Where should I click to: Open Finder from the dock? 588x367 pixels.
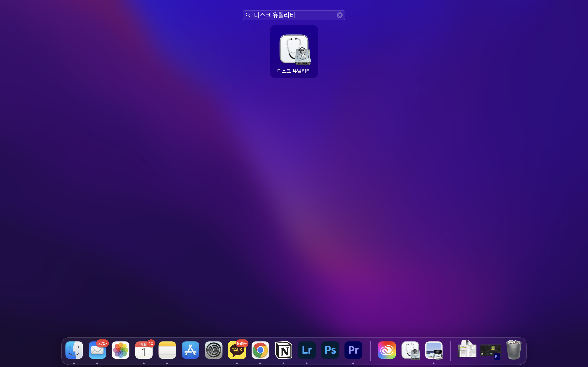click(74, 350)
